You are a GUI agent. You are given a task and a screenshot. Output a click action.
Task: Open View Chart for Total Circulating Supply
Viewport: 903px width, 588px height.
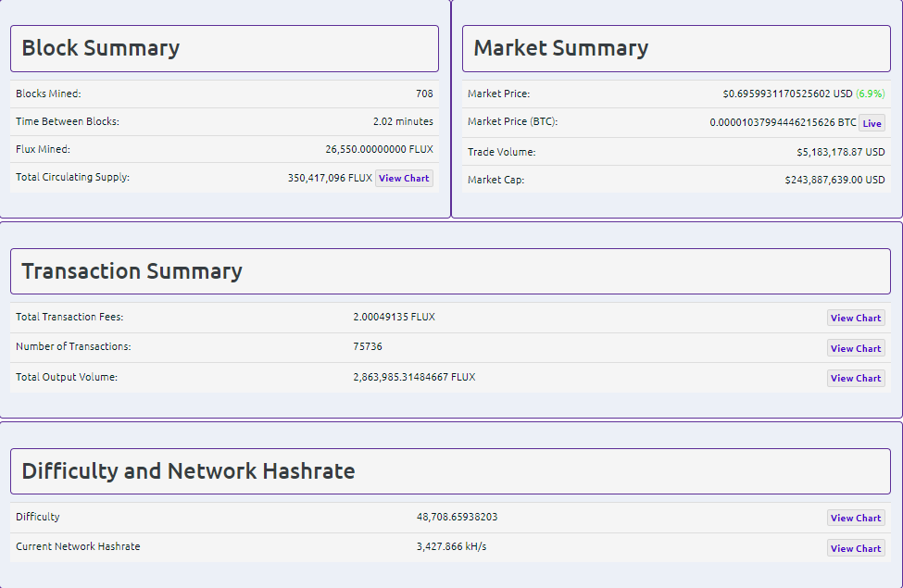(404, 178)
